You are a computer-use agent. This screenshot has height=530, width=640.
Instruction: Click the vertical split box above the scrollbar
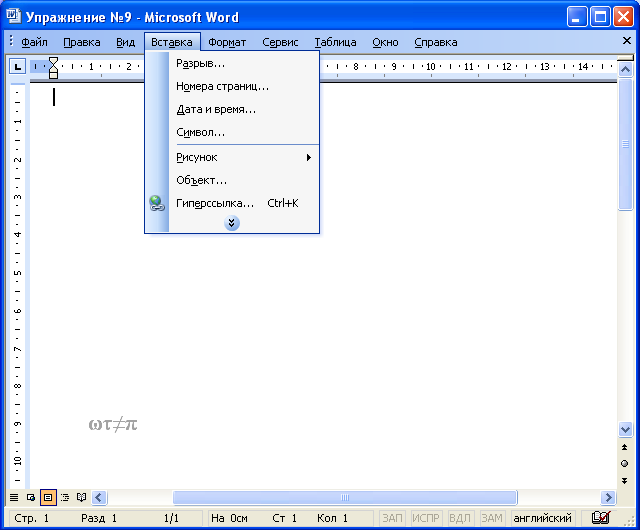[x=625, y=58]
